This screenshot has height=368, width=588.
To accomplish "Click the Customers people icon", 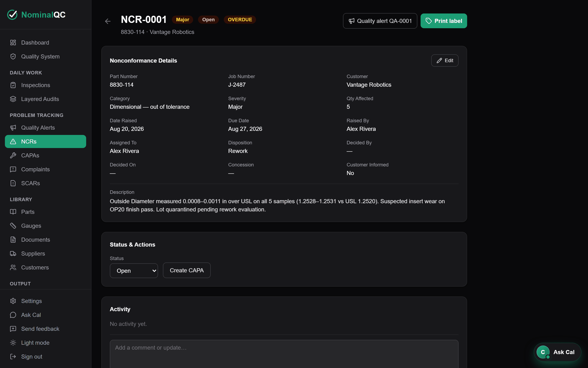I will [13, 267].
